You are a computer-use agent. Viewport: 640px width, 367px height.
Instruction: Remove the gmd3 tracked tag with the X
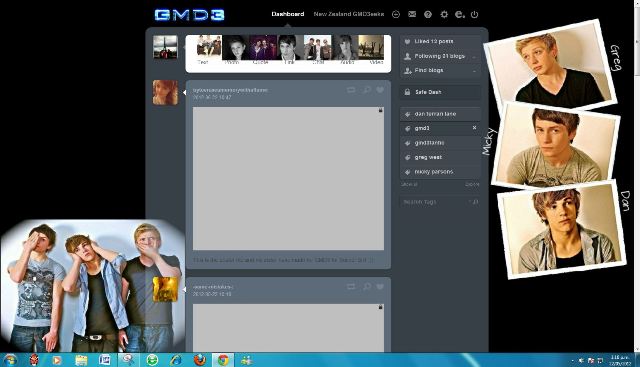(x=474, y=128)
